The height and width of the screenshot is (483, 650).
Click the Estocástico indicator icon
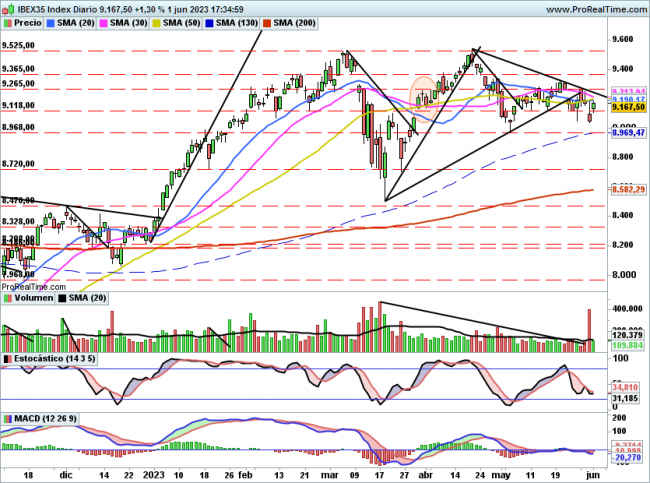[8, 359]
